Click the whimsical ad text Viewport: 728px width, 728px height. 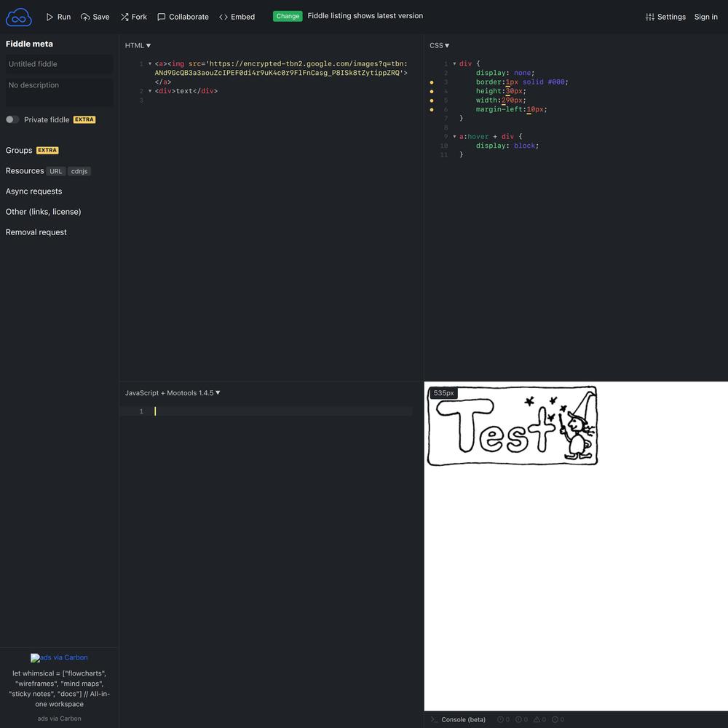coord(59,689)
